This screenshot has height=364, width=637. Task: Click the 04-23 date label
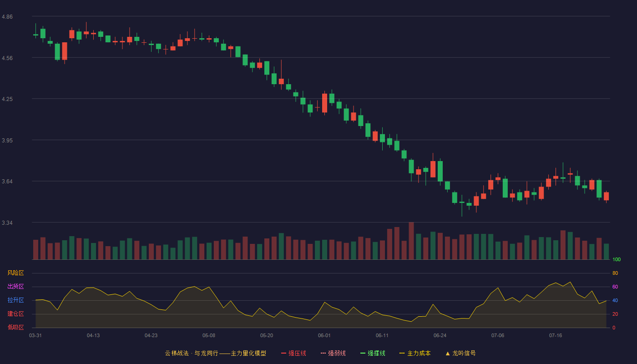(151, 335)
